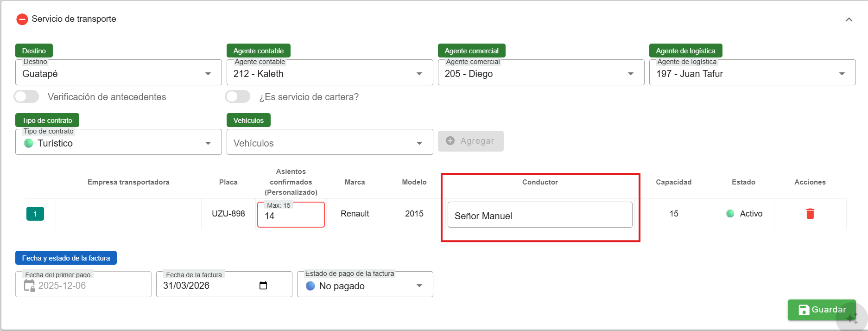Delete vehicle row with red trash icon
Screen dimensions: 868x331
tap(810, 214)
